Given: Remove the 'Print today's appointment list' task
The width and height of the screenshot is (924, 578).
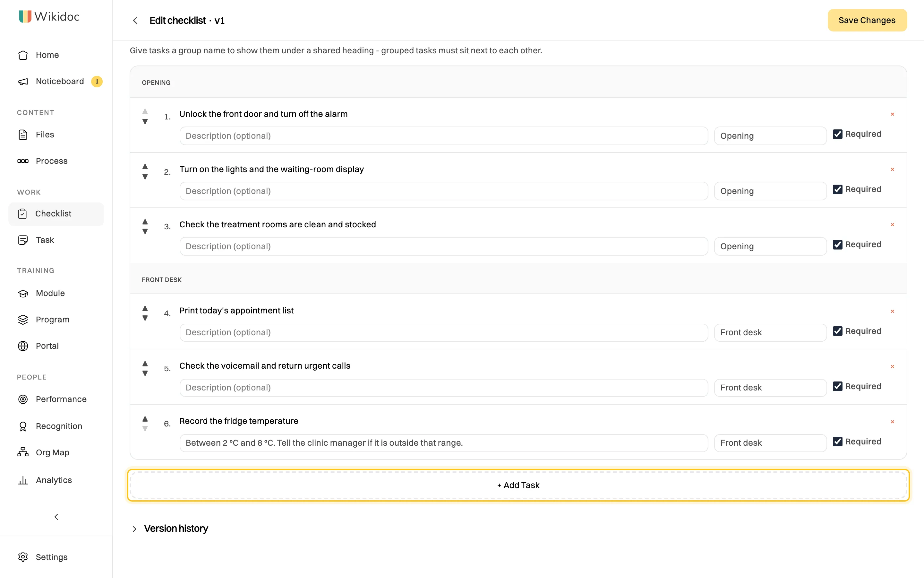Looking at the screenshot, I should click(x=892, y=311).
